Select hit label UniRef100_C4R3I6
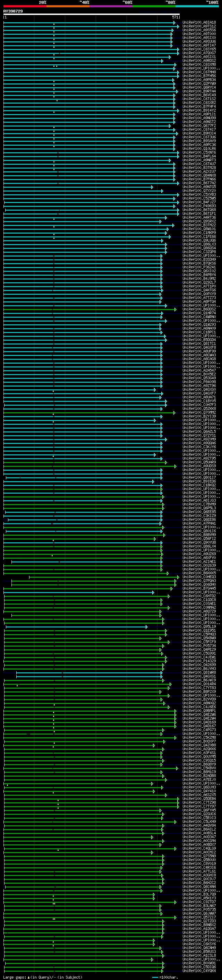The height and width of the screenshot is (980, 222). [x=199, y=867]
